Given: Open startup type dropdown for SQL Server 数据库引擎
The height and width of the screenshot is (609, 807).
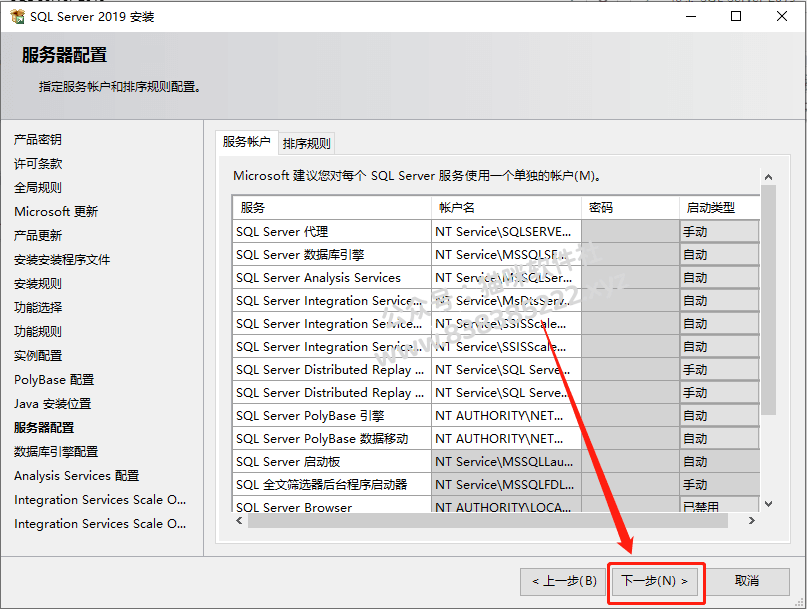Looking at the screenshot, I should point(720,255).
